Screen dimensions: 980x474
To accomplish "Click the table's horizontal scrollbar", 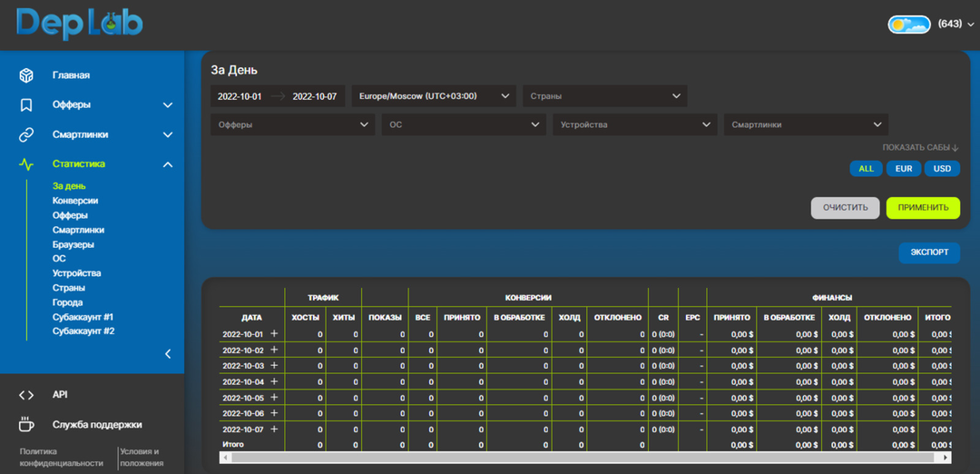I will (x=581, y=458).
